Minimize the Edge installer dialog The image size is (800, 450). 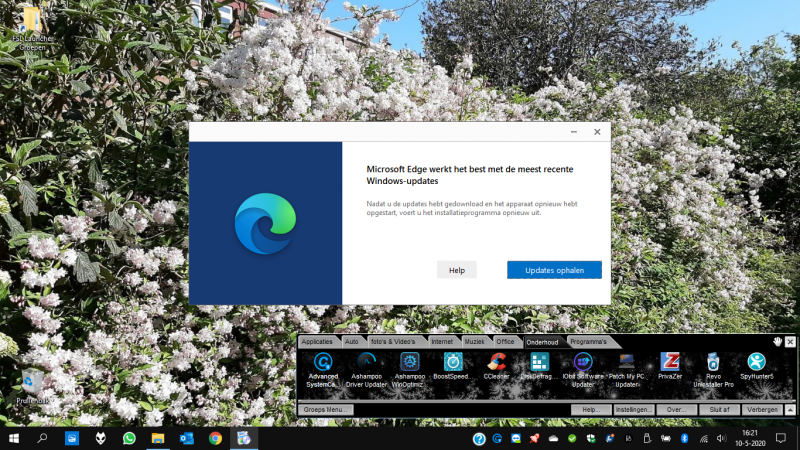click(x=573, y=132)
